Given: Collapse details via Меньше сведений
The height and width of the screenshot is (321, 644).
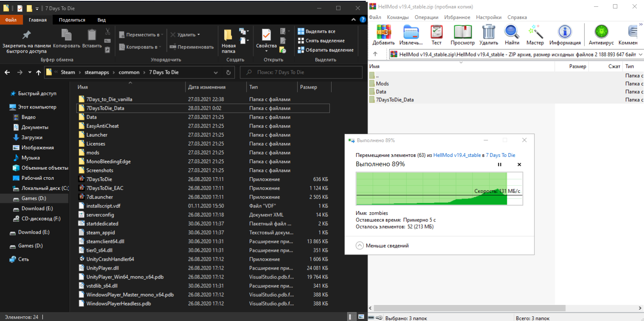Looking at the screenshot, I should point(382,246).
